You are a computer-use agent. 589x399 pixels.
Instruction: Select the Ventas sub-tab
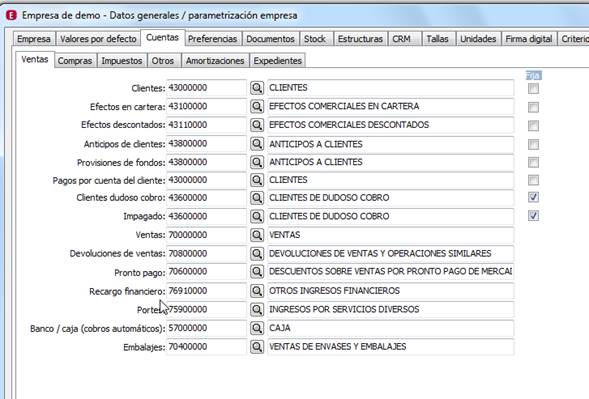point(35,59)
